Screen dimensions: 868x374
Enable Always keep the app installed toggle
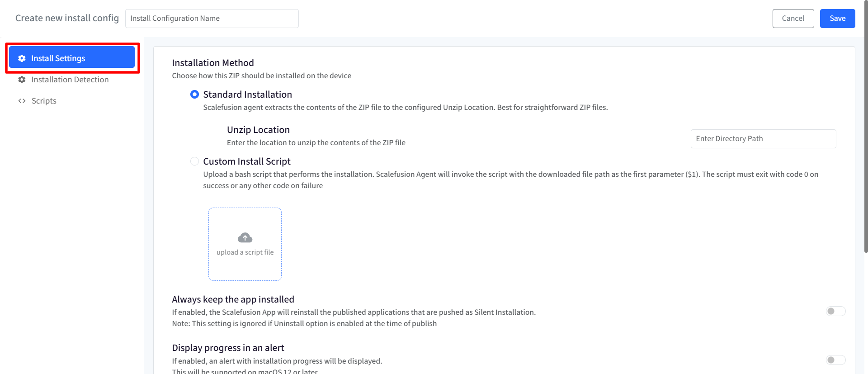(x=835, y=311)
